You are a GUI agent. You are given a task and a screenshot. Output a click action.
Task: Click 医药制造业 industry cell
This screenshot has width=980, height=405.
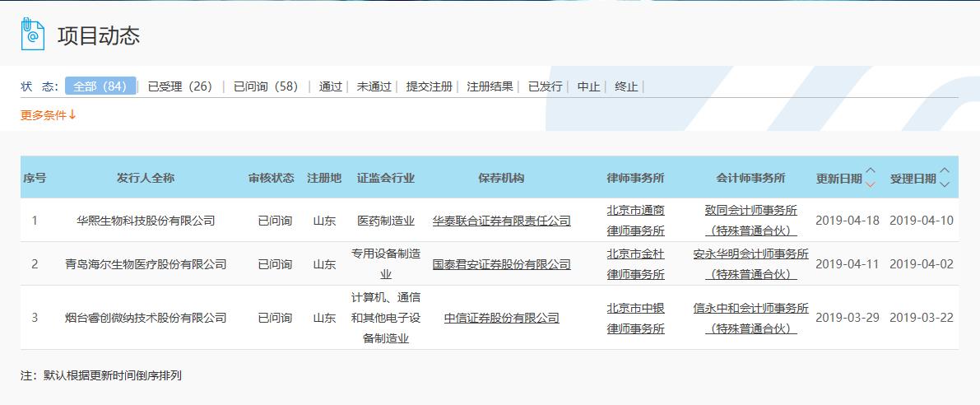tap(386, 221)
